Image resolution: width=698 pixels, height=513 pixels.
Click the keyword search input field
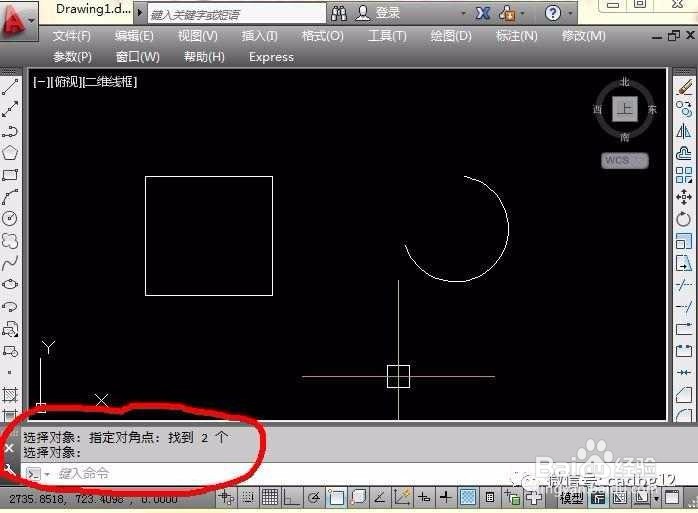[x=236, y=14]
